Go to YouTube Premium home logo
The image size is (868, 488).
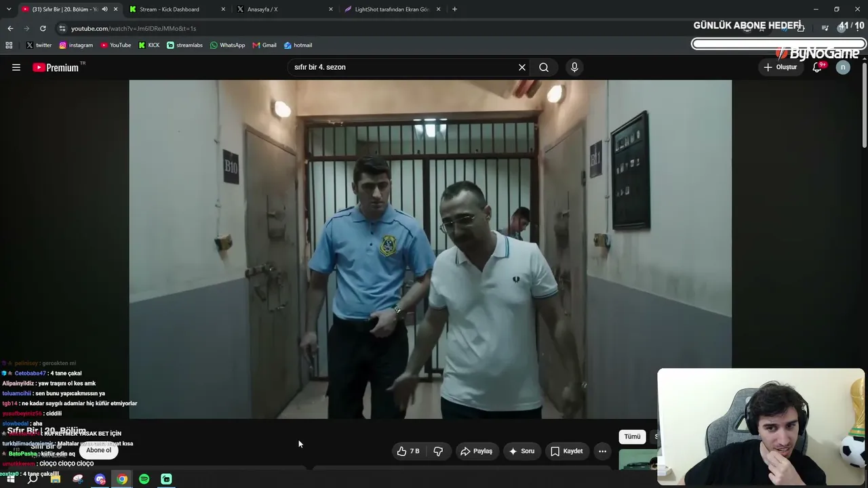click(x=57, y=67)
